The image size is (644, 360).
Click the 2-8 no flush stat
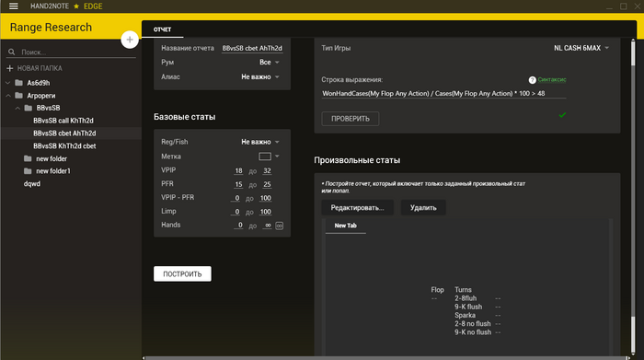[472, 323]
